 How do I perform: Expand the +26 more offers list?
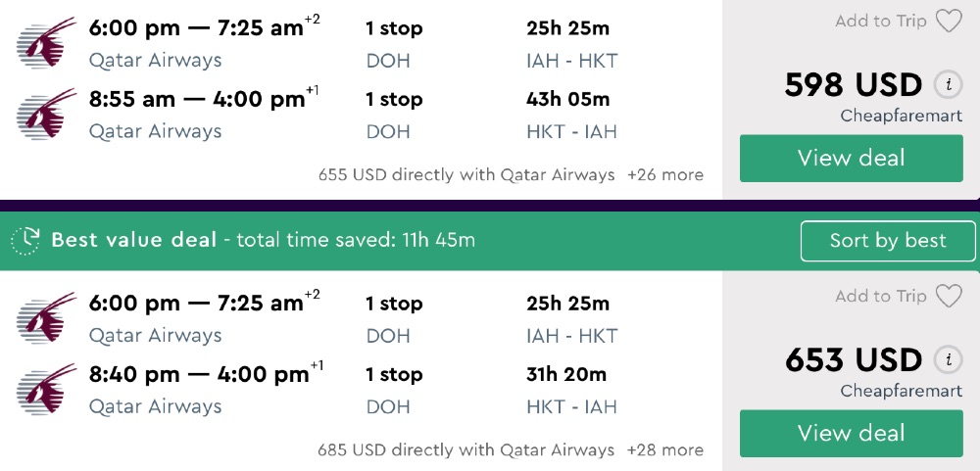pos(665,175)
